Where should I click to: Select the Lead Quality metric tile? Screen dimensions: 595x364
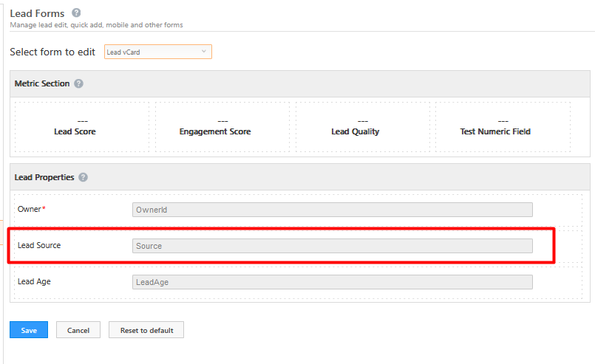coord(356,127)
